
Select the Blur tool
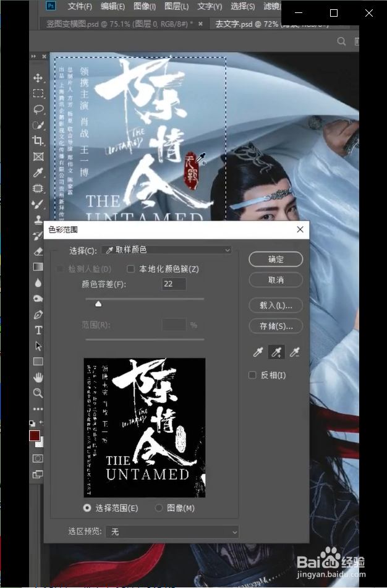pos(38,283)
